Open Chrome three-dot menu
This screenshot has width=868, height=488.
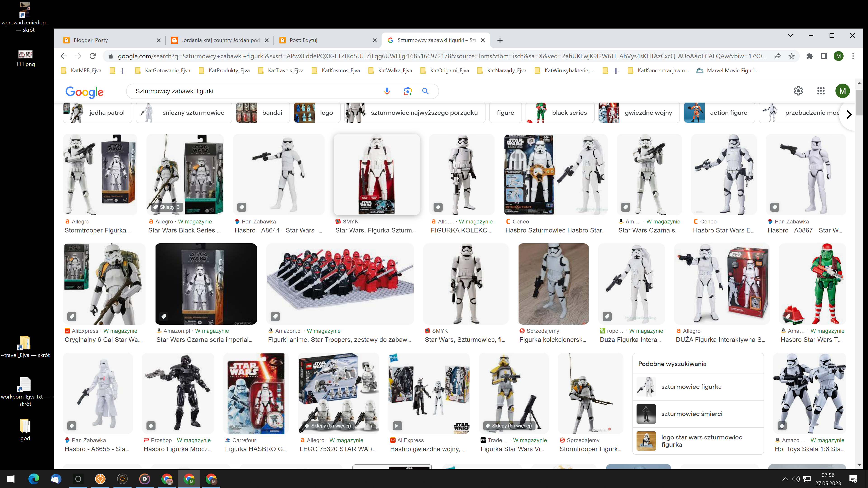pos(853,56)
